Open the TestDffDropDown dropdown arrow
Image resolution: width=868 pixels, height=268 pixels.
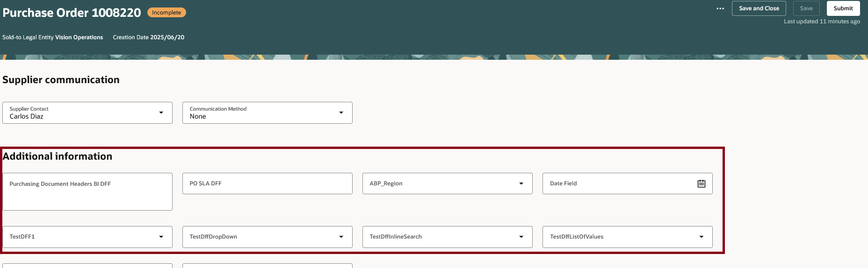(341, 237)
